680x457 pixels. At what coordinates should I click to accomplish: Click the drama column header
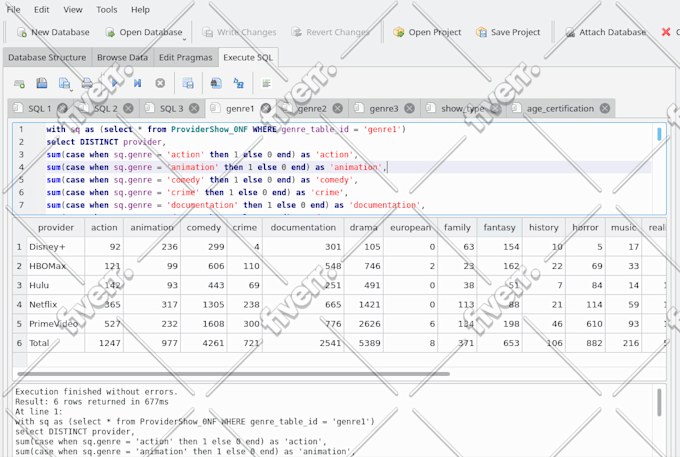click(x=363, y=228)
